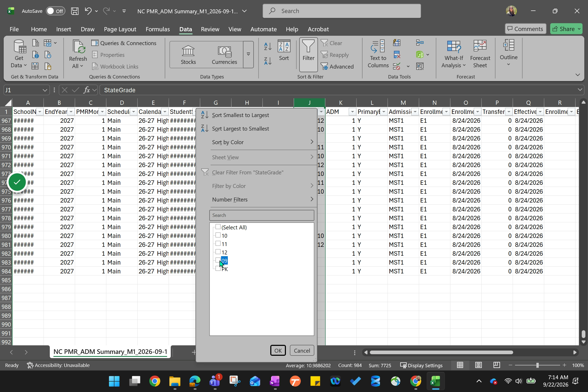Open File Explorer from the taskbar

175,381
